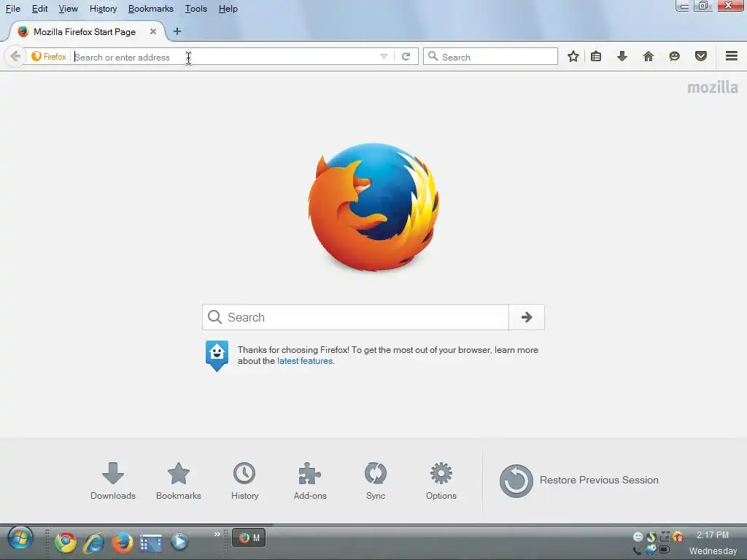The image size is (747, 560).
Task: Reload the current page
Action: [406, 57]
